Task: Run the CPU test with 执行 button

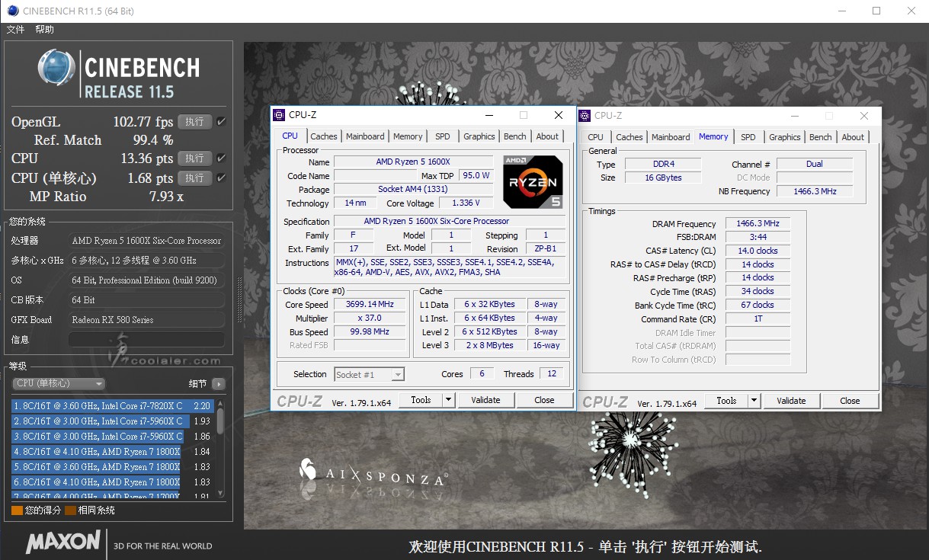Action: point(194,158)
